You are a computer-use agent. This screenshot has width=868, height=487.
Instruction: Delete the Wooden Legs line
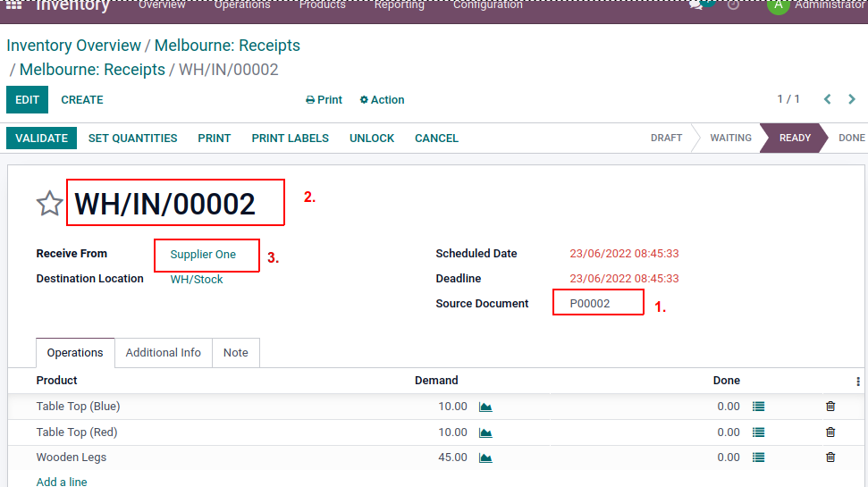tap(830, 458)
